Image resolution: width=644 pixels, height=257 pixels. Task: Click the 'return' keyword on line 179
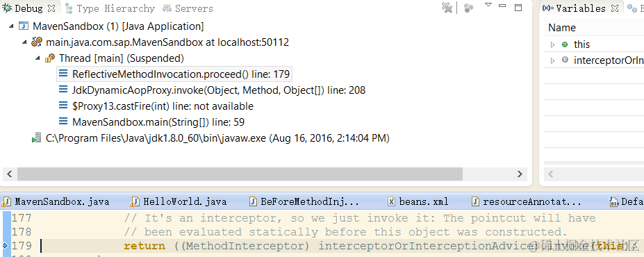(x=145, y=246)
